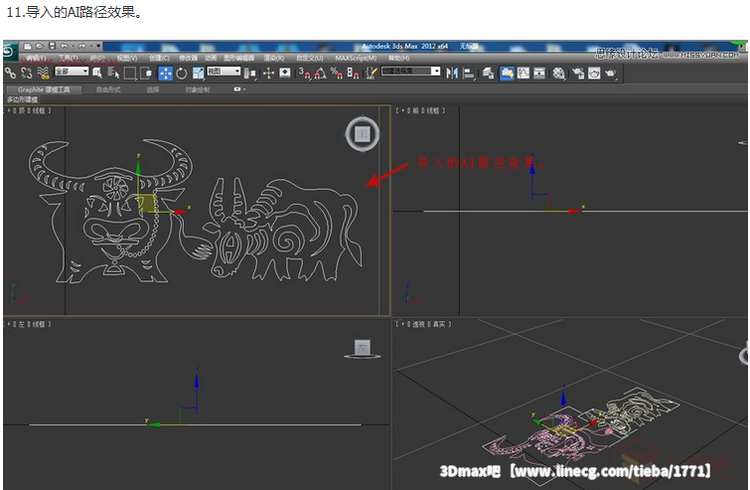750x490 pixels.
Task: Activate the Select and Rotate tool
Action: [x=182, y=73]
